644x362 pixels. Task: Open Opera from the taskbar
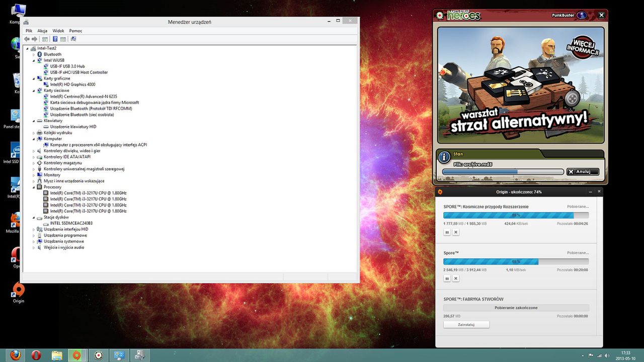coord(36,355)
